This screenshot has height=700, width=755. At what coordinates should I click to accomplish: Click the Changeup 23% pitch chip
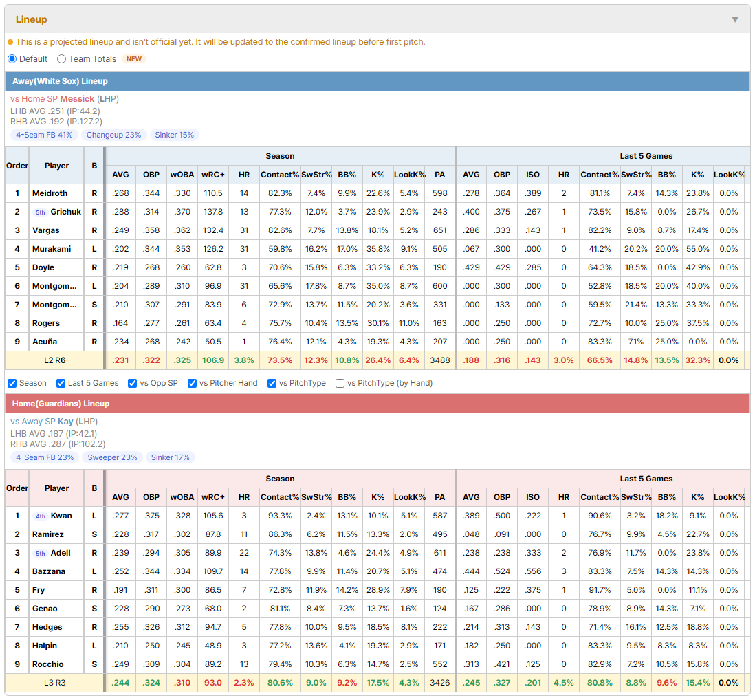113,135
